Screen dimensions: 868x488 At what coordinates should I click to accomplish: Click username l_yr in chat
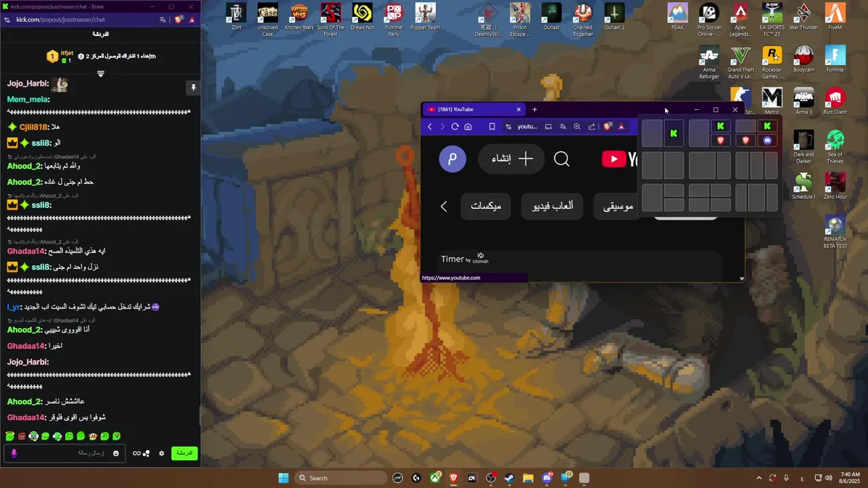14,307
